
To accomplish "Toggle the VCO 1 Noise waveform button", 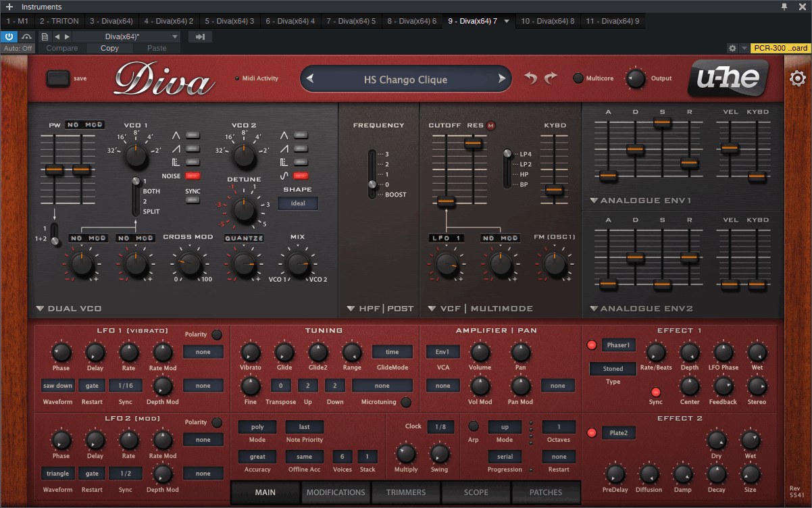I will 193,176.
